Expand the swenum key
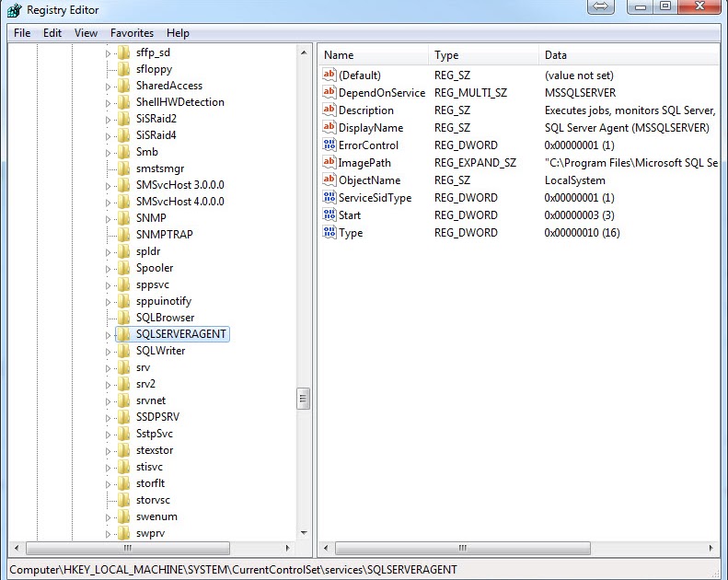The height and width of the screenshot is (580, 728). pyautogui.click(x=108, y=517)
